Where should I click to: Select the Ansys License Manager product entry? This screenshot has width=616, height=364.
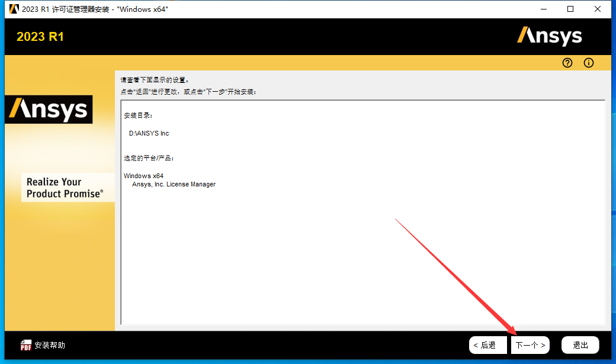point(172,184)
